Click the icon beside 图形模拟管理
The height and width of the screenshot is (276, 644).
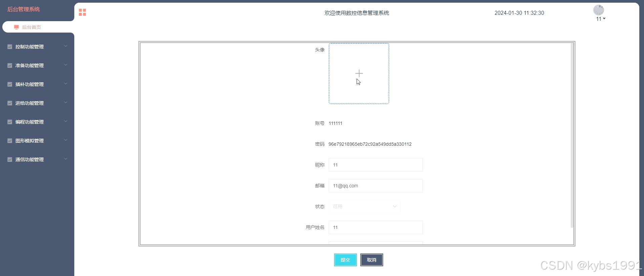click(10, 141)
